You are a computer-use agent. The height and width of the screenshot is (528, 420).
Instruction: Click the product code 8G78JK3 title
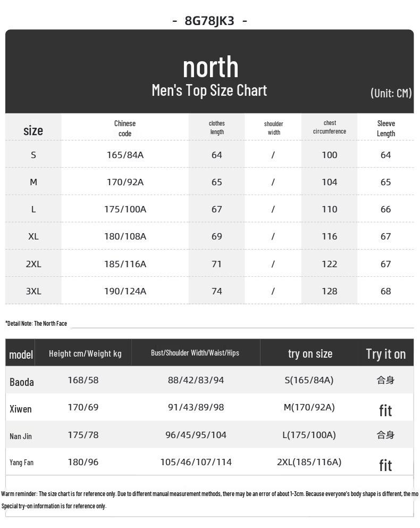[x=209, y=21]
